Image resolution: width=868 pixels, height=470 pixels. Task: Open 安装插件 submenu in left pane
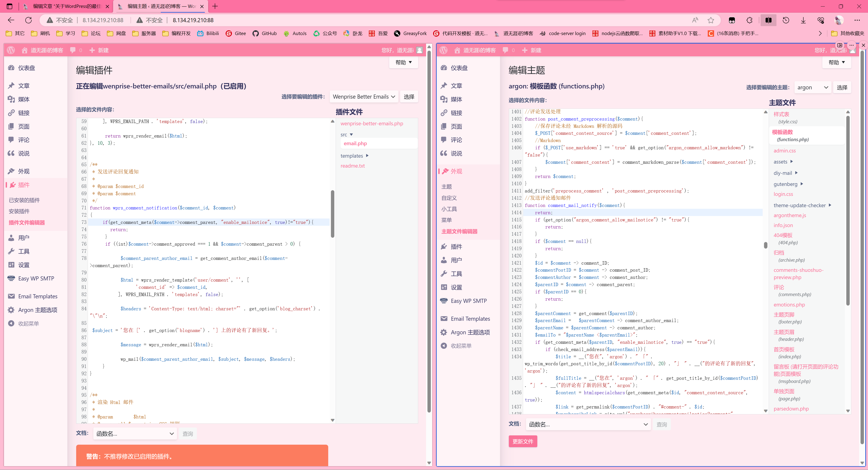coord(19,211)
